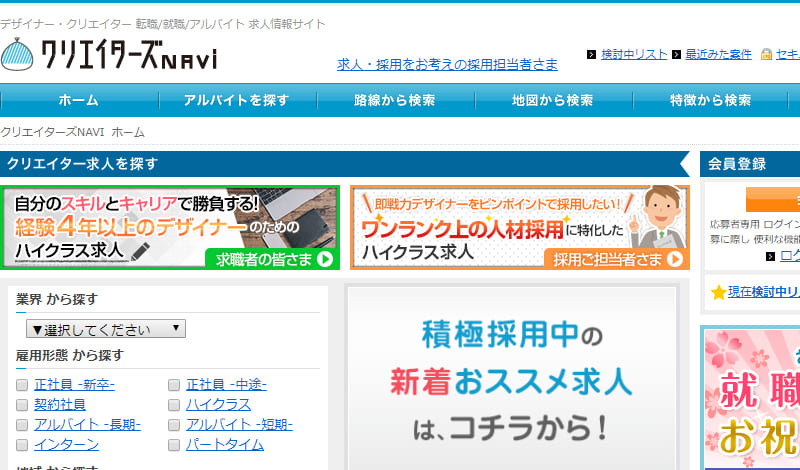Go to アルバイトを探す in the nav bar
The width and height of the screenshot is (800, 470).
(237, 100)
